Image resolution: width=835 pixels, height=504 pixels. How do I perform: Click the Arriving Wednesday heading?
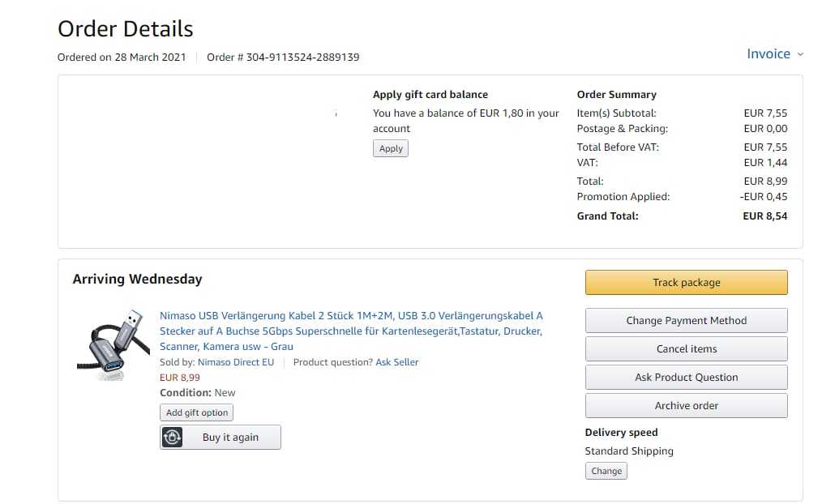click(137, 280)
